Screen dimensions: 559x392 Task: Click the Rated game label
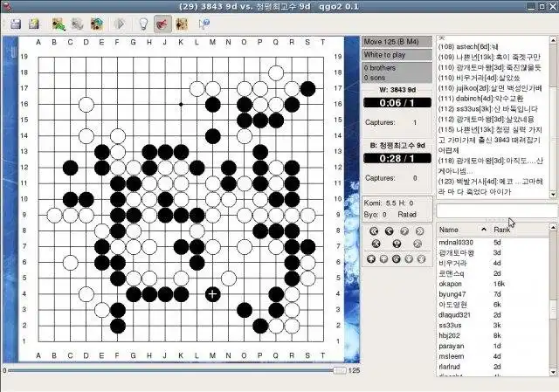(407, 215)
